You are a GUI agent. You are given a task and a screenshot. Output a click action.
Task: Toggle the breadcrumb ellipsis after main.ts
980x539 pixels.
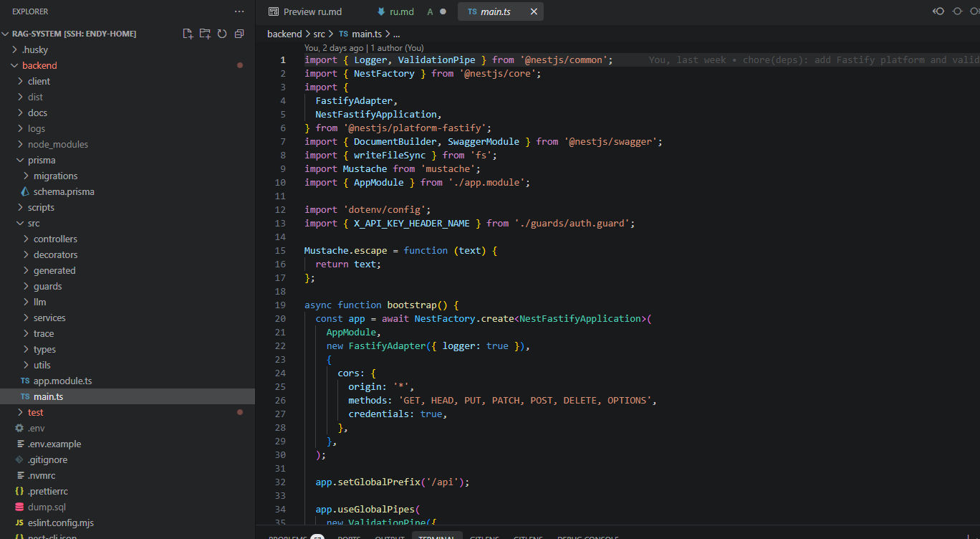[x=396, y=33]
